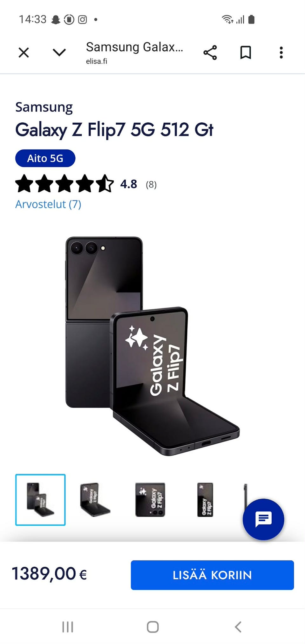This screenshot has height=644, width=305.
Task: Tap the share icon
Action: click(210, 52)
